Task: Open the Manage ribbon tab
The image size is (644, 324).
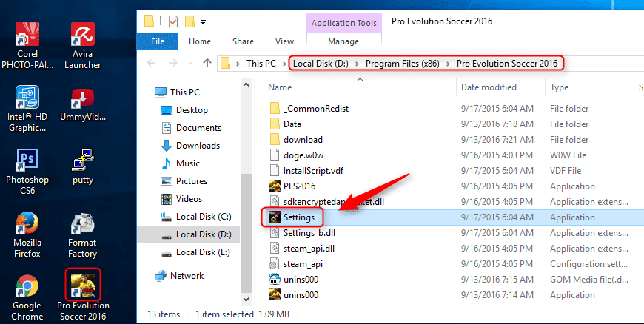Action: pyautogui.click(x=343, y=41)
